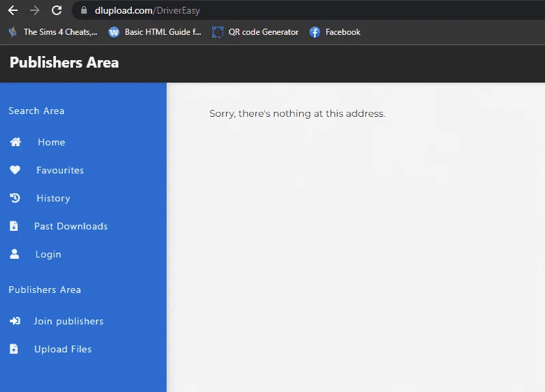Click the sidebar Publishers Area heading
The width and height of the screenshot is (545, 392).
[x=45, y=290]
